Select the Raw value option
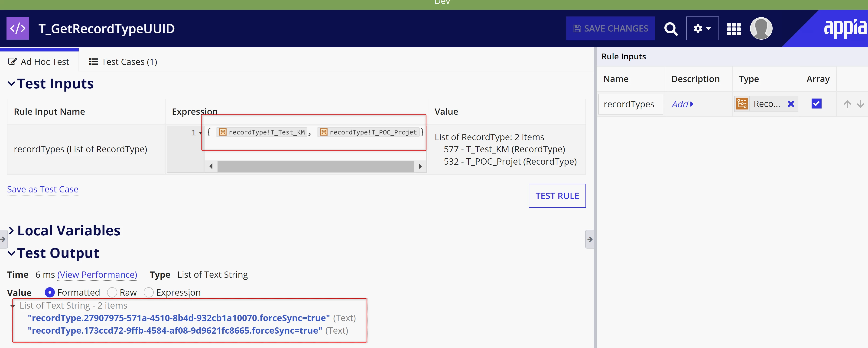868x348 pixels. pyautogui.click(x=112, y=293)
